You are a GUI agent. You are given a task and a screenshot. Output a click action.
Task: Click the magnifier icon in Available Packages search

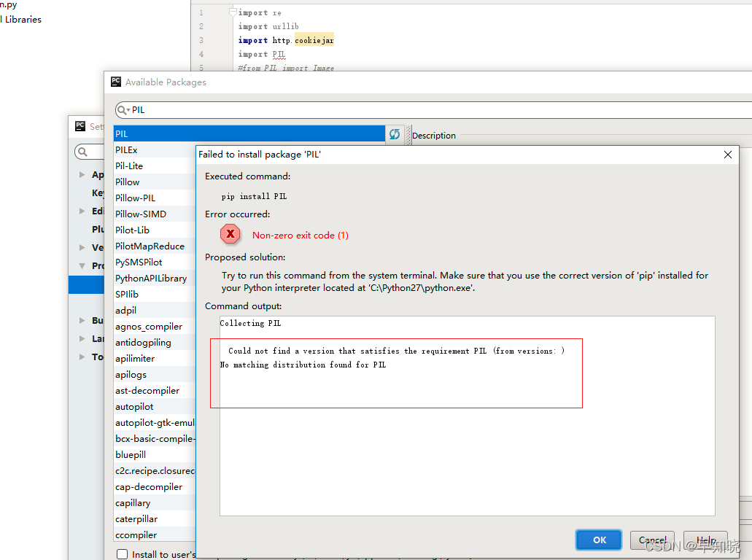[x=123, y=110]
